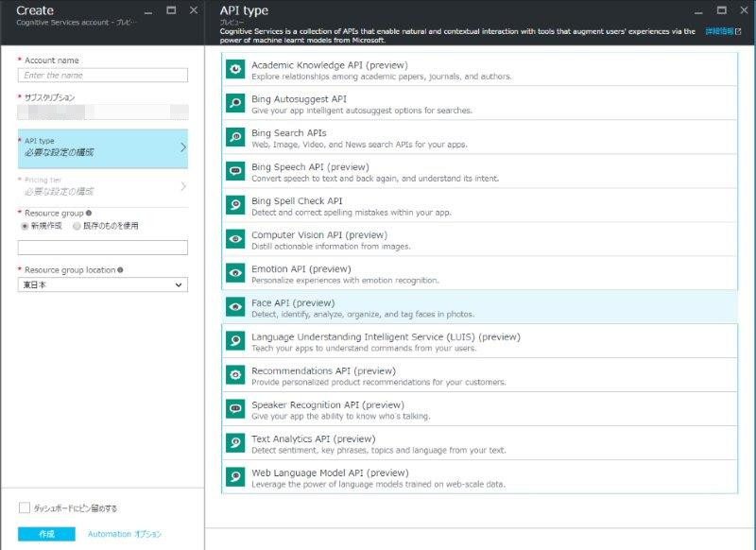The image size is (756, 550).
Task: Click the Web Language Model API icon
Action: pyautogui.click(x=235, y=476)
